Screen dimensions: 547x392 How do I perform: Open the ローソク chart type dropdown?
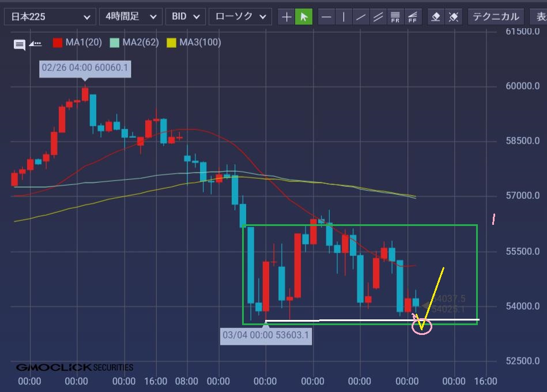pyautogui.click(x=240, y=17)
